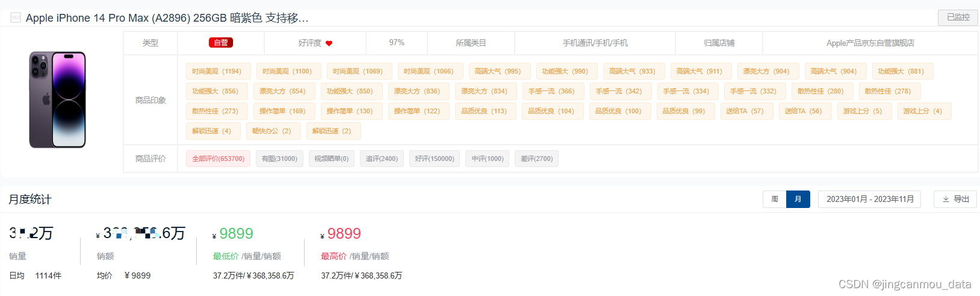
Task: Click the 品质优良 (113) tag
Action: (486, 111)
